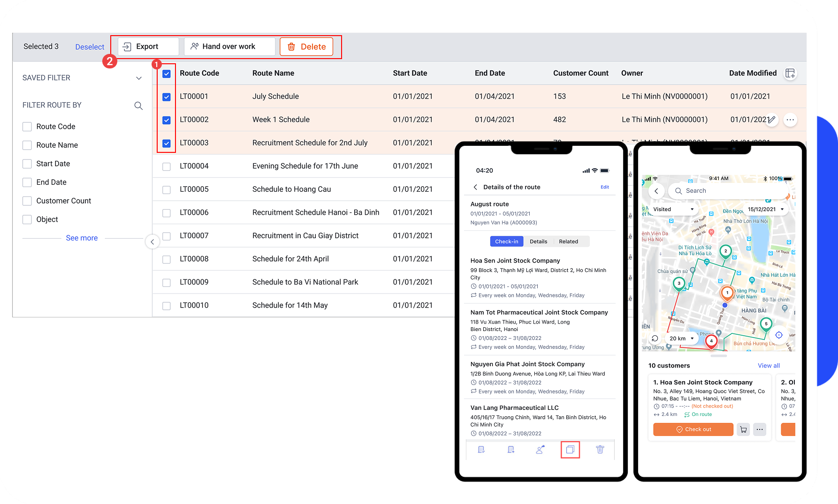Click See more under filter options

point(82,238)
